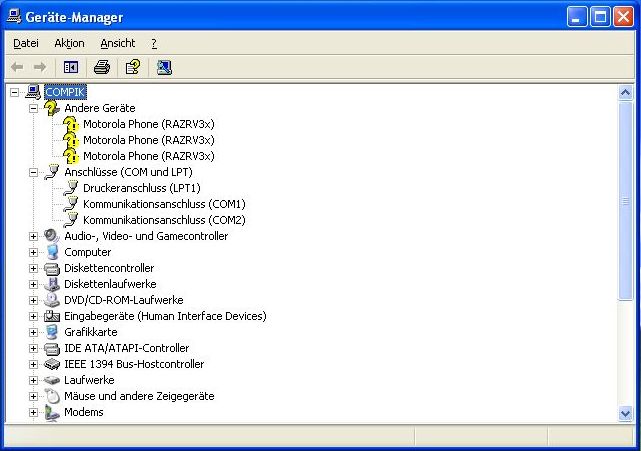
Task: Click the COM1 port icon
Action: pos(71,204)
